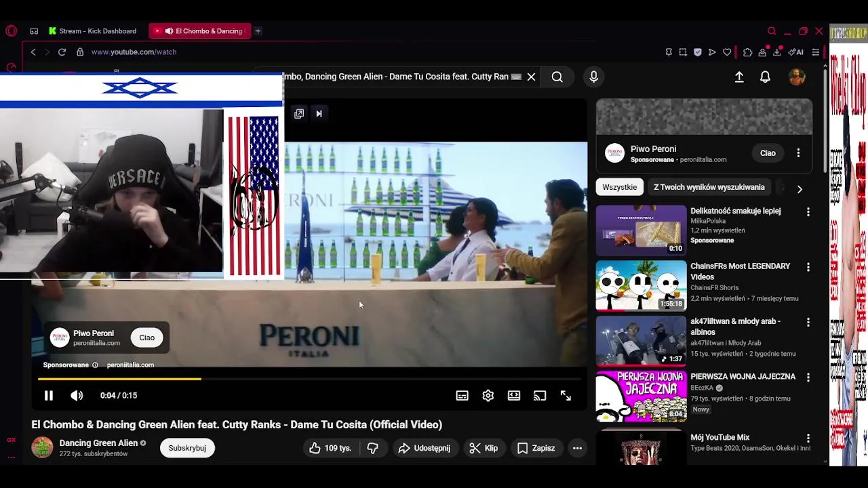
Task: Switch to Stream - Kick Dashboard tab
Action: pos(92,30)
